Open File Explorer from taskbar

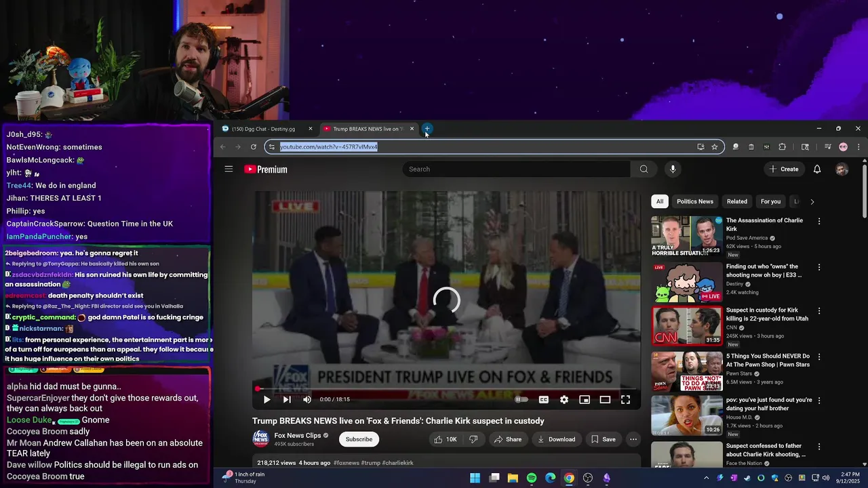(513, 478)
